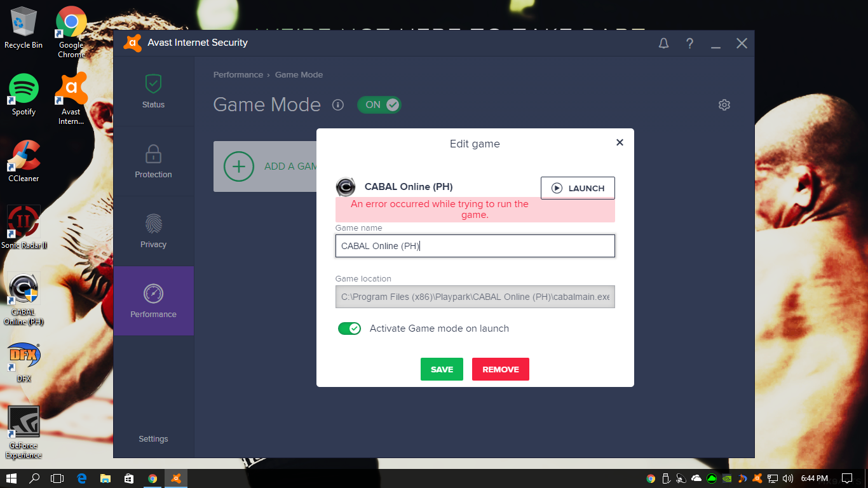Select the DFX desktop shortcut
The width and height of the screenshot is (868, 488).
click(24, 362)
